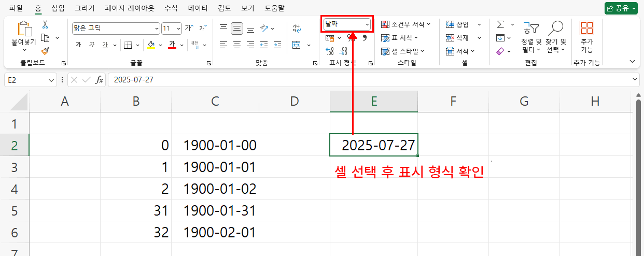The image size is (644, 256).
Task: Click the decrease decimal icon
Action: pyautogui.click(x=343, y=51)
